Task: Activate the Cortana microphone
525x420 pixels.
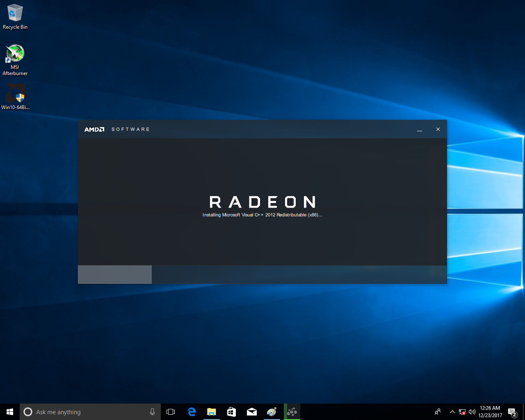Action: coord(152,412)
